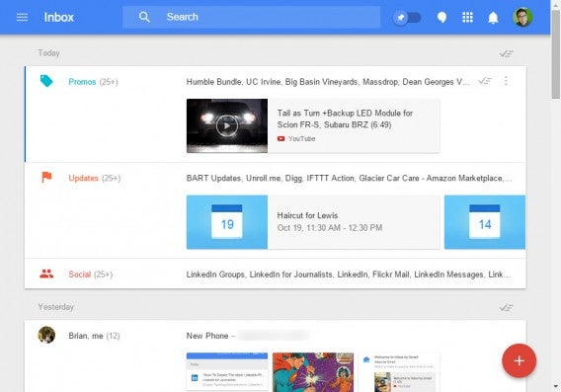The image size is (561, 392).
Task: Toggle the pinned items switch
Action: pyautogui.click(x=407, y=17)
